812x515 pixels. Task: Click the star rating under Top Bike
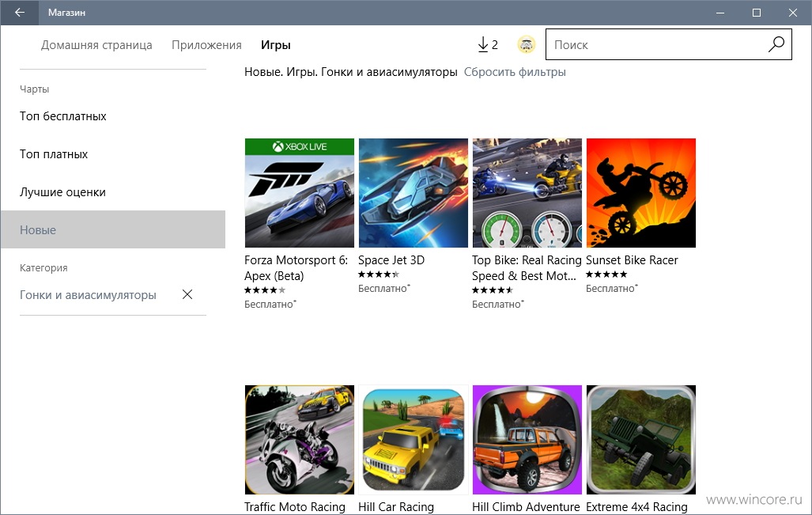[493, 290]
